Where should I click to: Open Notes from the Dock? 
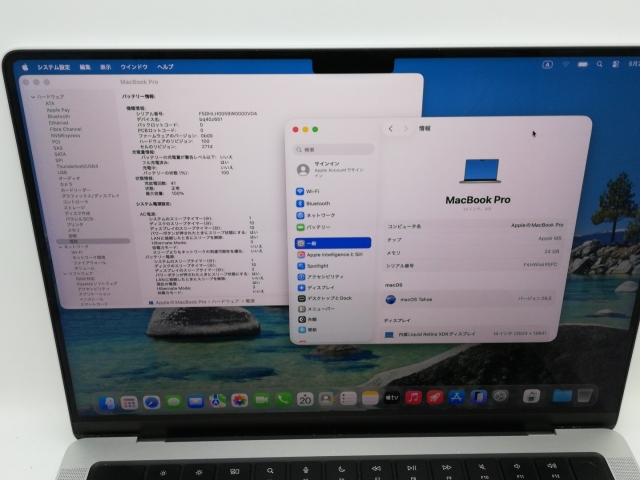(370, 398)
